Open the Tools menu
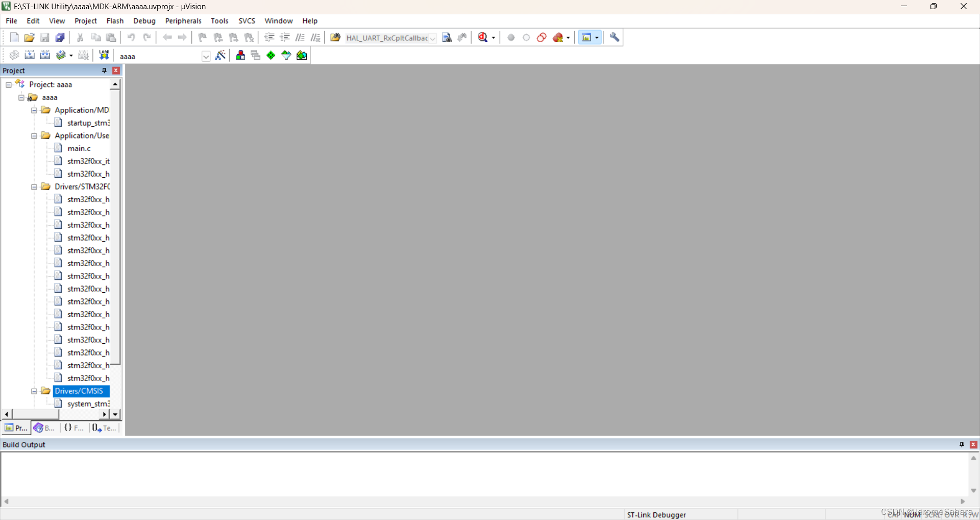 pos(219,21)
